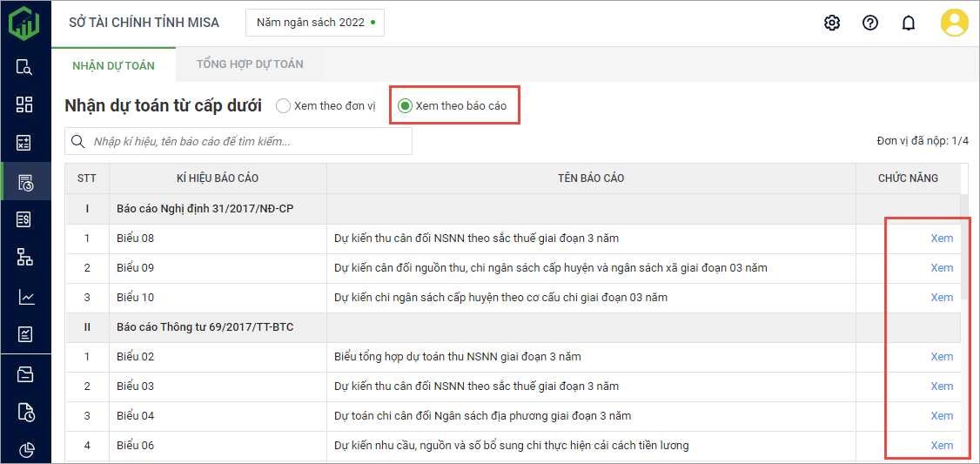Show notifications with the bell icon

(908, 23)
